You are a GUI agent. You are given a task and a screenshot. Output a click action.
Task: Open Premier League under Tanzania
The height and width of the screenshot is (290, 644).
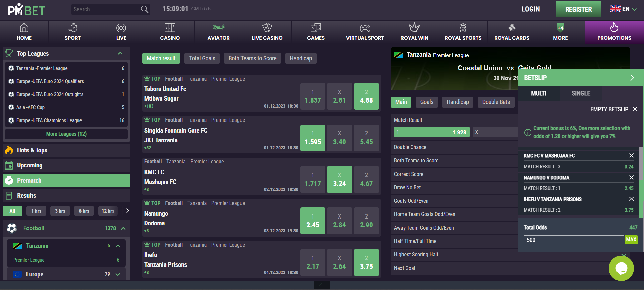coord(66,260)
